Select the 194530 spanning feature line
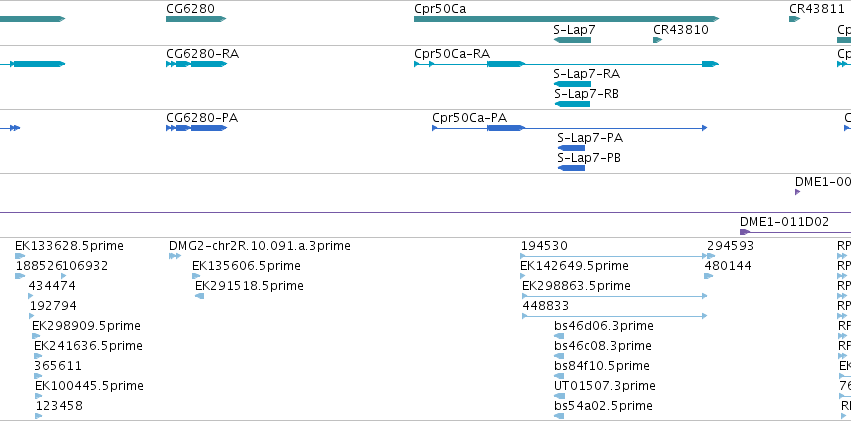 [x=613, y=256]
